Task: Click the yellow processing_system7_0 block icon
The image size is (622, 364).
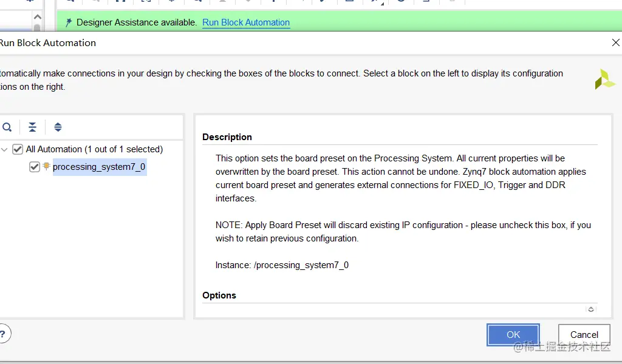Action: coord(46,166)
